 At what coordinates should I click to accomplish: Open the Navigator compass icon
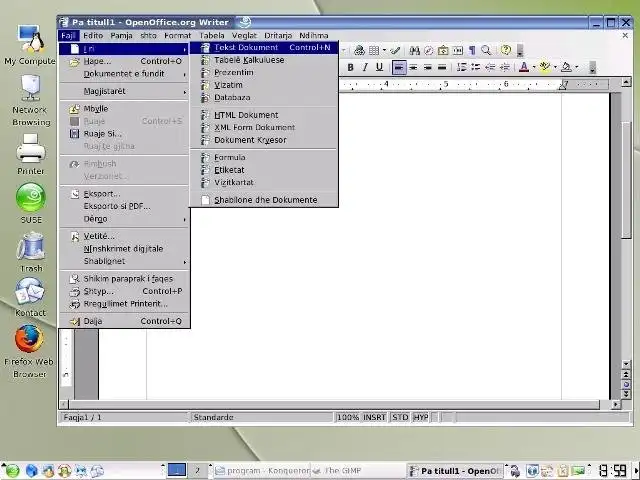(x=429, y=51)
